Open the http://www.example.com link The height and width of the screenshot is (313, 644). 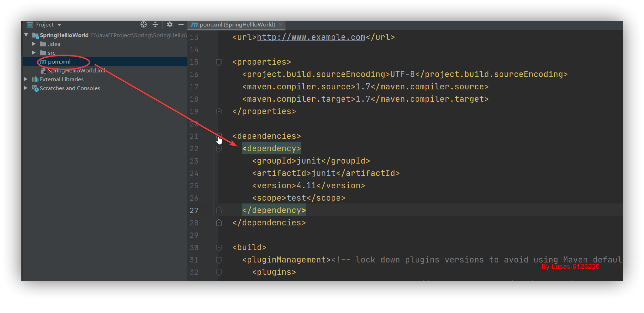pyautogui.click(x=311, y=37)
